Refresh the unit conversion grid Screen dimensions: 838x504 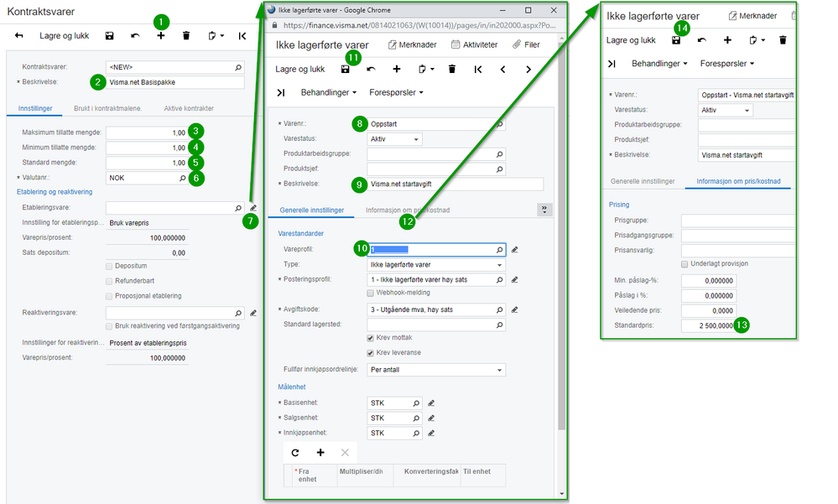pos(295,453)
